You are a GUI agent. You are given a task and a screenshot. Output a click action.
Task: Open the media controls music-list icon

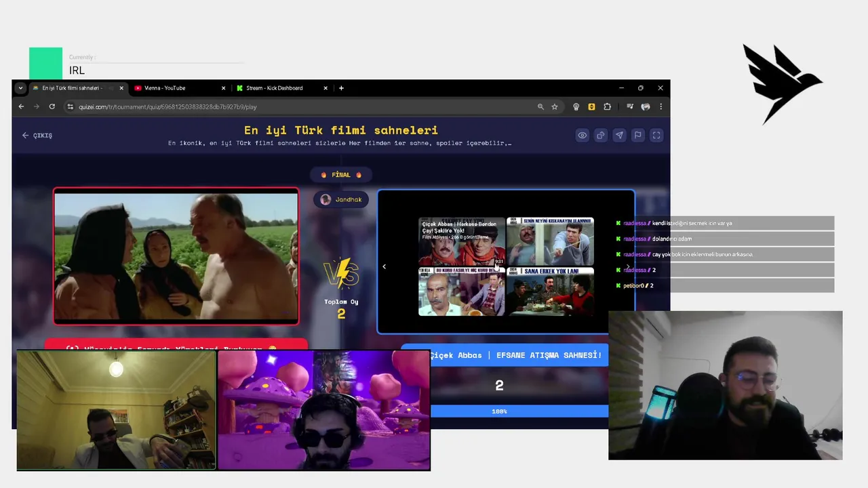[630, 106]
